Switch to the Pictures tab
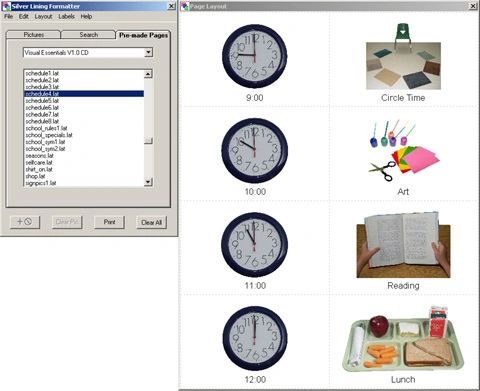 tap(33, 35)
